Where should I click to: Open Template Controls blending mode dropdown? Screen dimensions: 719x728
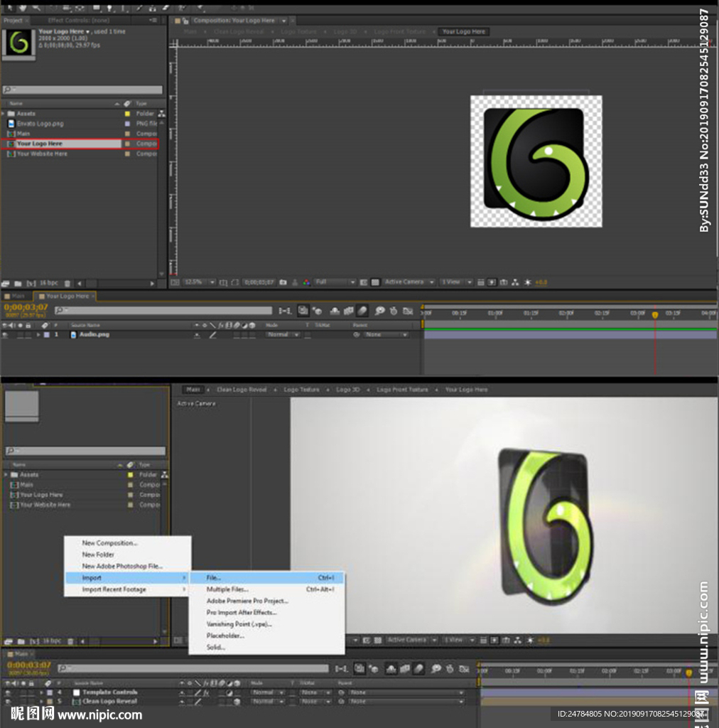269,692
